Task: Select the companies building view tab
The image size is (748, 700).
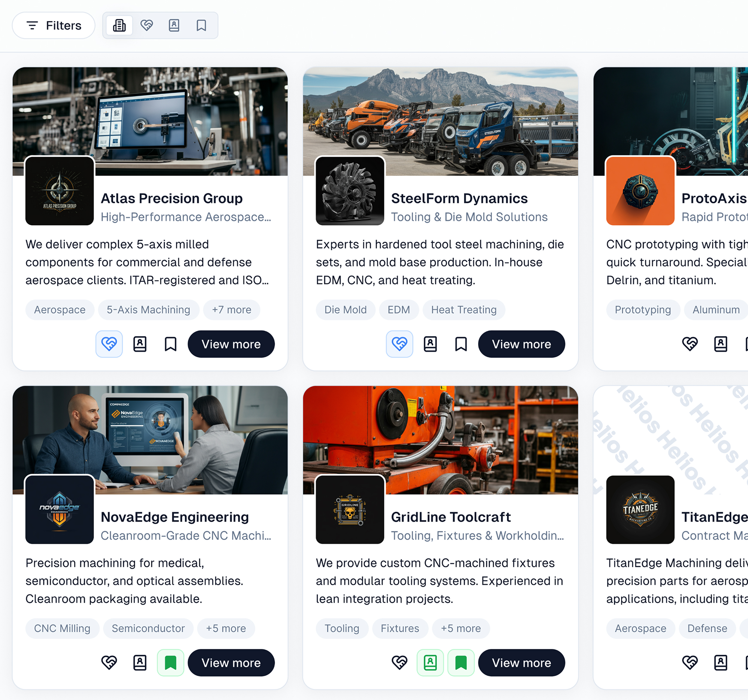Action: tap(119, 26)
